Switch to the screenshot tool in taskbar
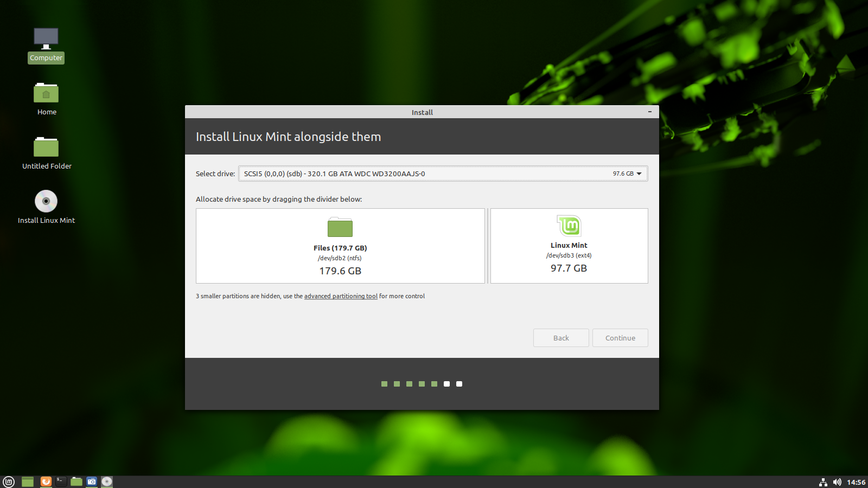 click(92, 481)
